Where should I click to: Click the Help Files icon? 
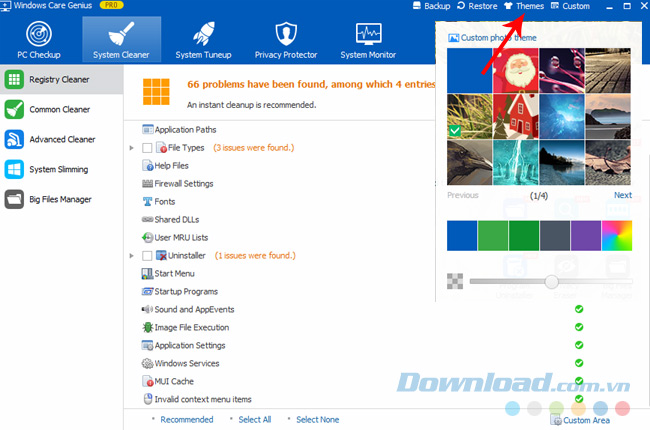[148, 166]
